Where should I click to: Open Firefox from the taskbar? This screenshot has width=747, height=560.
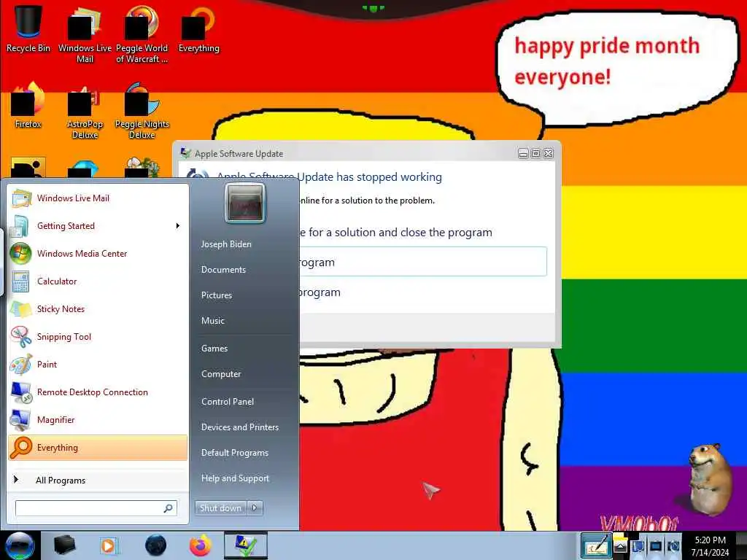[x=201, y=545]
